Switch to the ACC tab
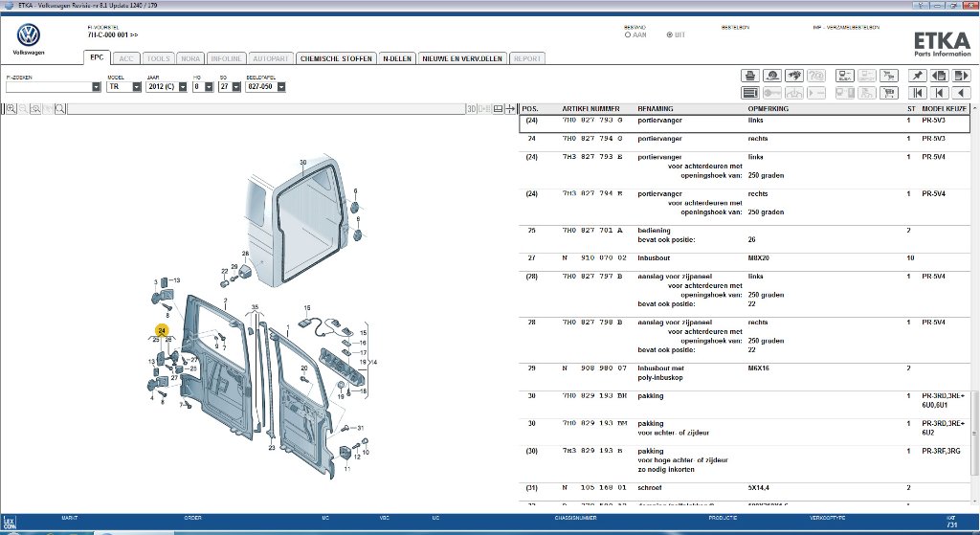 click(x=126, y=58)
